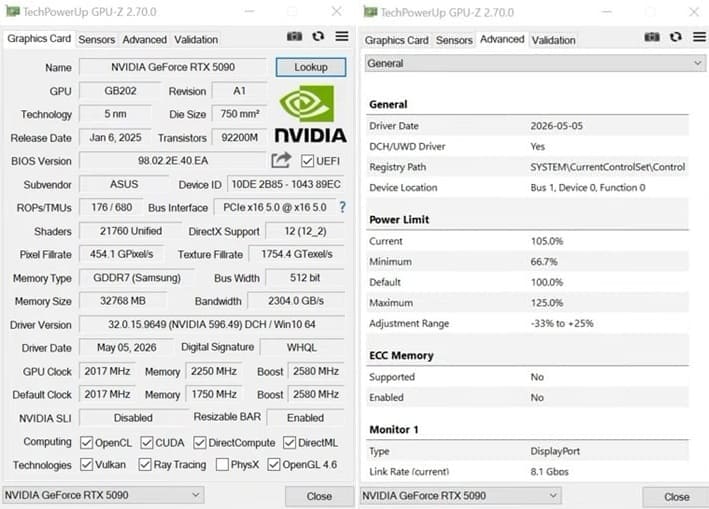Toggle the Ray Tracing checkbox
Image resolution: width=709 pixels, height=509 pixels.
(145, 464)
